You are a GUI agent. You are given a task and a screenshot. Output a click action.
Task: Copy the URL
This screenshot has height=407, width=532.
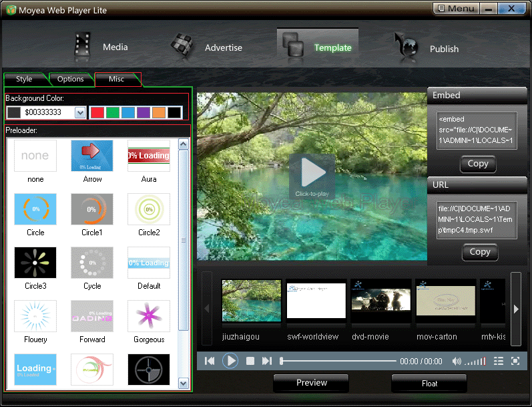480,252
